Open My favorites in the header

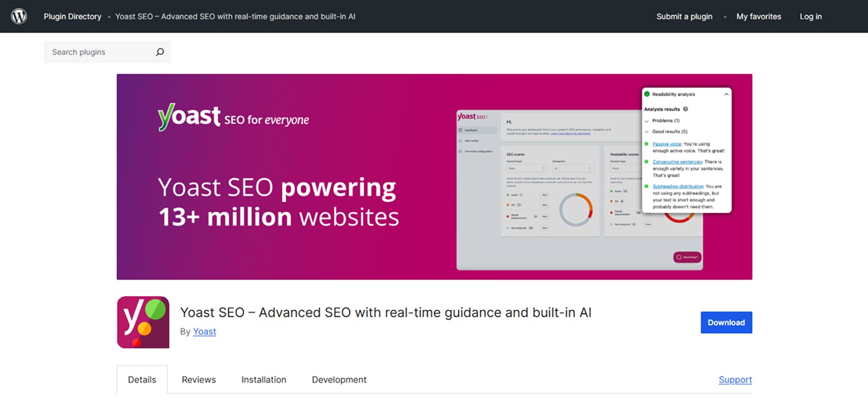tap(758, 16)
